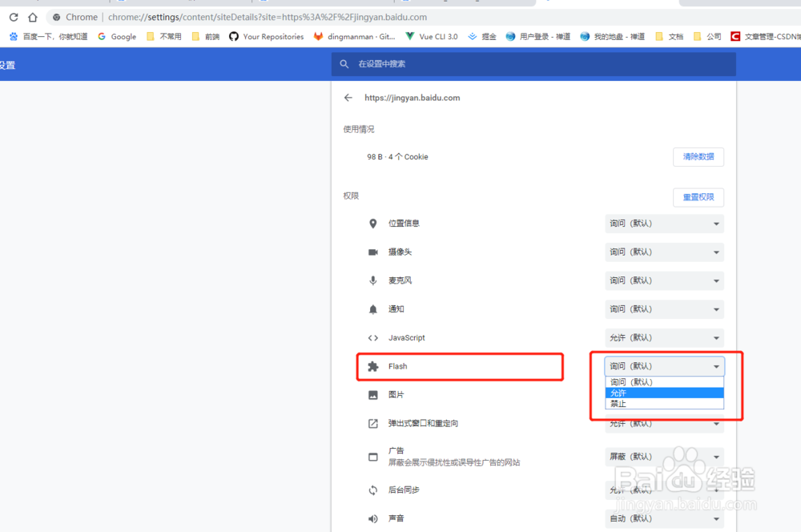Click the 麦克风 microphone icon
Viewport: 801px width, 532px height.
(372, 280)
